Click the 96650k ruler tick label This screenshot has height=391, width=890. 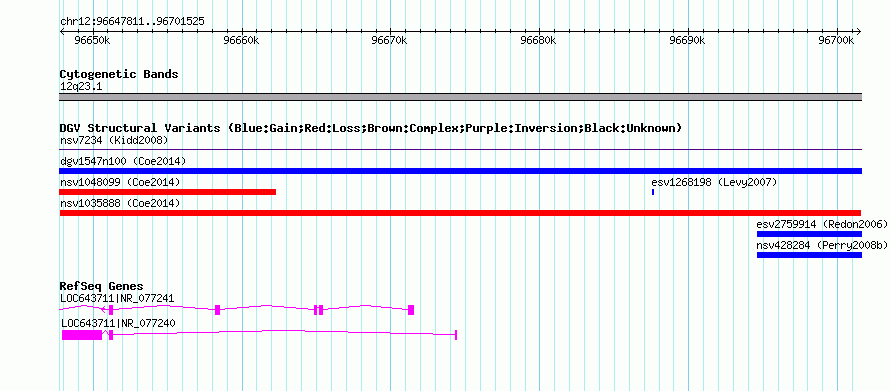(93, 41)
